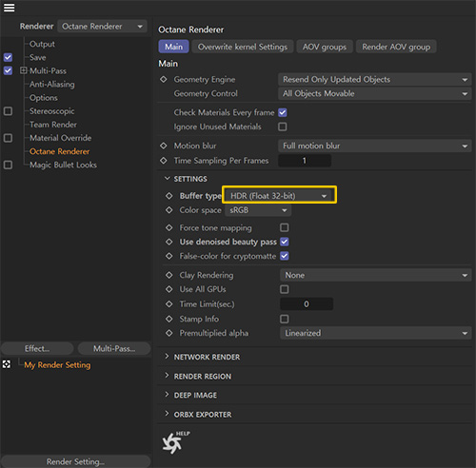Click keyframe diamond beside Premultiplied alpha
The height and width of the screenshot is (468, 476).
(169, 333)
